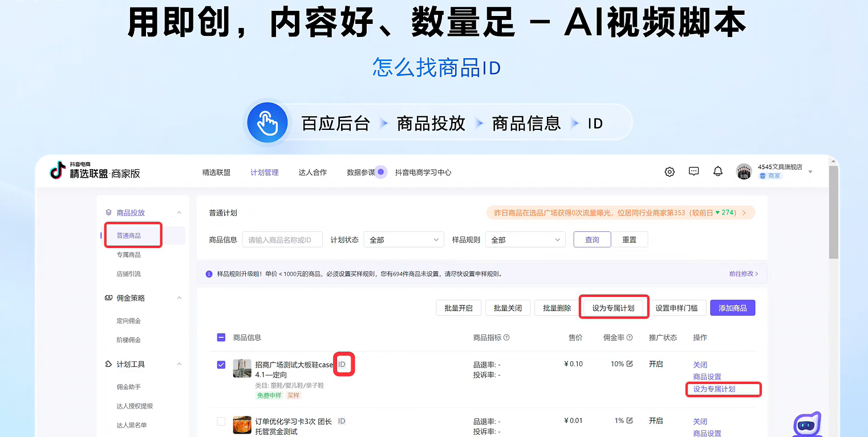This screenshot has width=868, height=437.
Task: Click the vertical scrollbar on the right
Action: click(833, 212)
